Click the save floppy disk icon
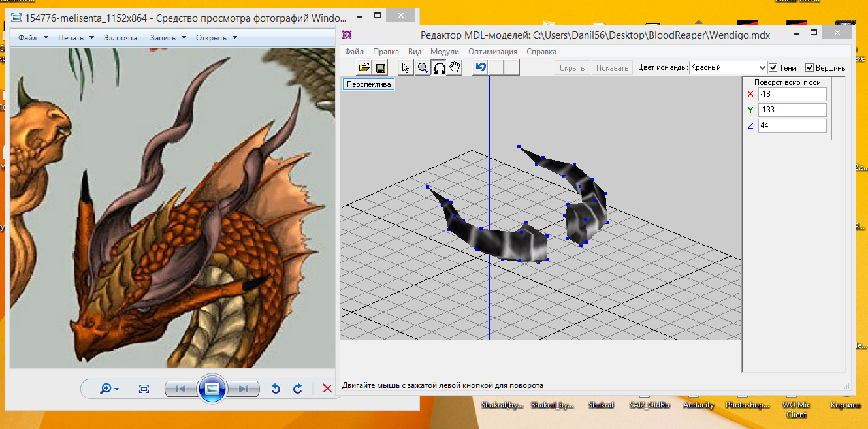Image resolution: width=868 pixels, height=429 pixels. [380, 67]
